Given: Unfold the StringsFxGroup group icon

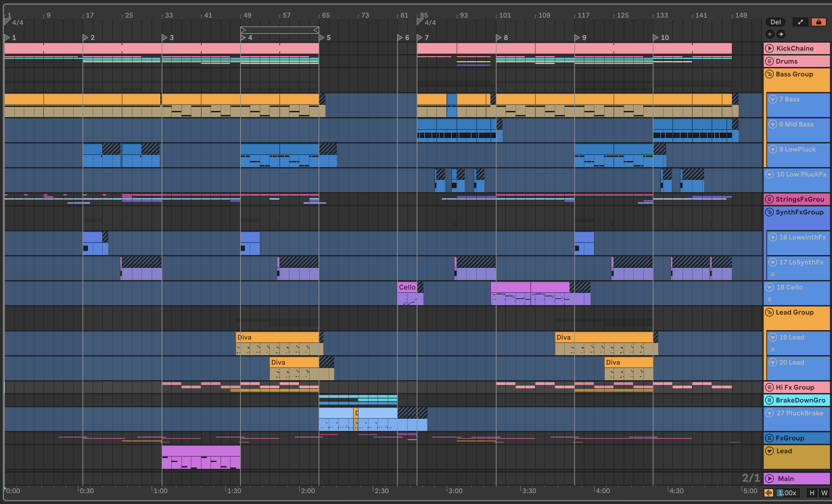Looking at the screenshot, I should click(x=769, y=199).
